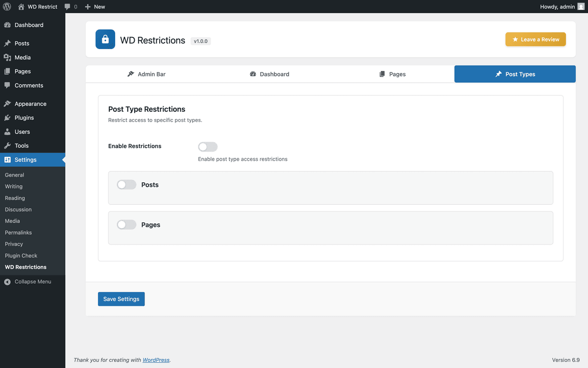Click the Settings sliders icon in sidebar
Viewport: 588px width, 368px height.
[x=7, y=160]
